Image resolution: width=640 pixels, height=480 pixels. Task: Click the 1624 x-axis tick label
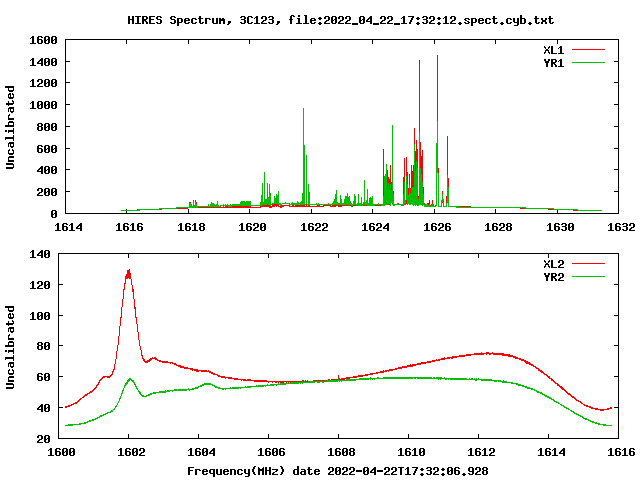376,227
